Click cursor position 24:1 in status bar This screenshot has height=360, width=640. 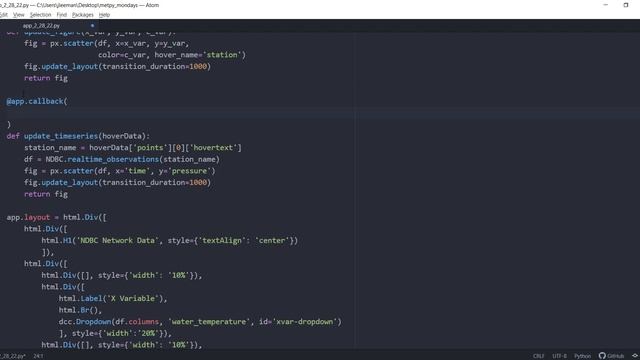38,356
